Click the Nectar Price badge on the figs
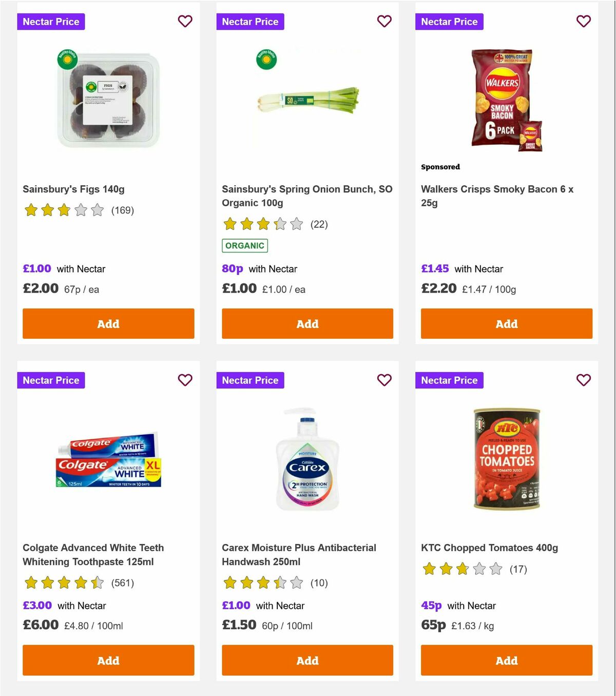616x696 pixels. point(51,21)
